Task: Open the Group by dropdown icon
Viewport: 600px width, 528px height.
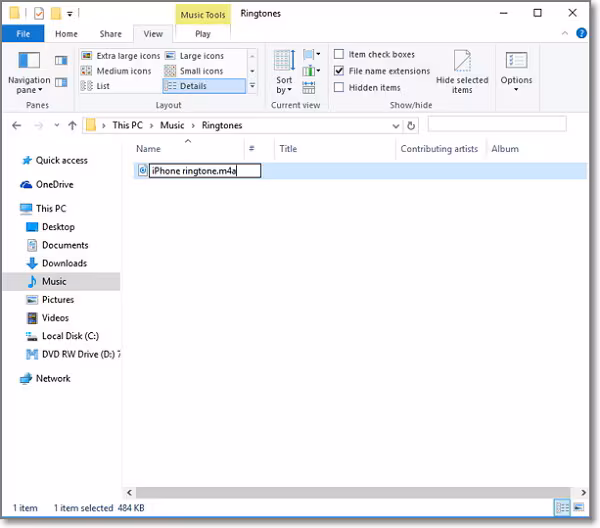Action: (x=311, y=54)
